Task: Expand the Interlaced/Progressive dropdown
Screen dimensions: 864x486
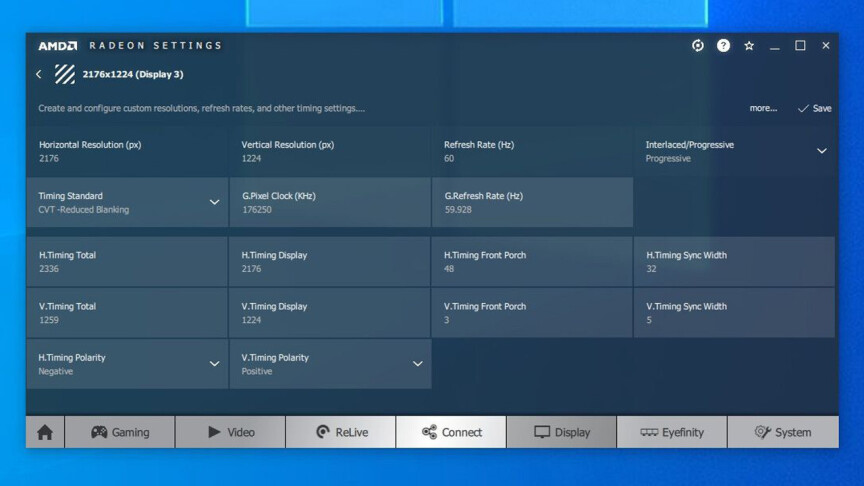Action: tap(821, 151)
